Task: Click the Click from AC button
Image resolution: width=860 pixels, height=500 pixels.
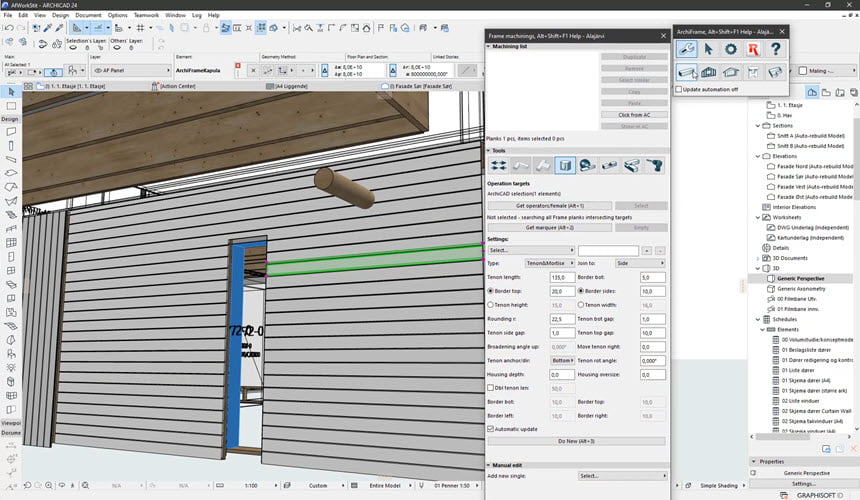Action: [x=634, y=115]
